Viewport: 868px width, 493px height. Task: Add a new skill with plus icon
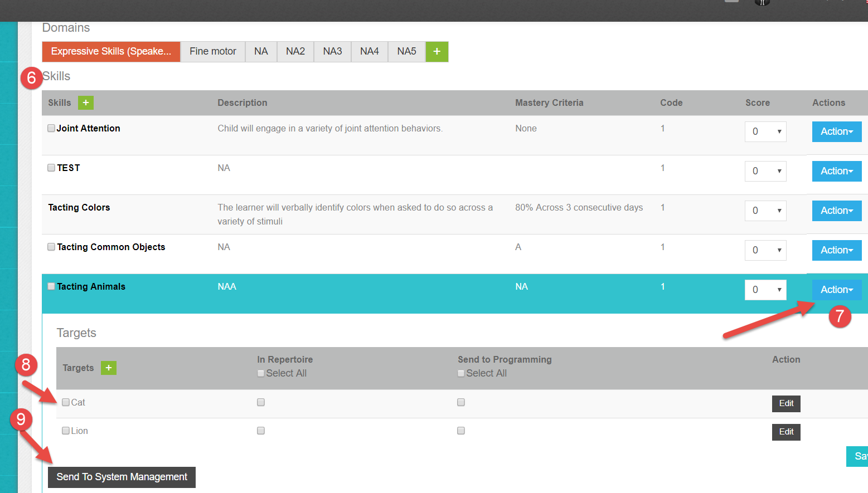coord(86,102)
